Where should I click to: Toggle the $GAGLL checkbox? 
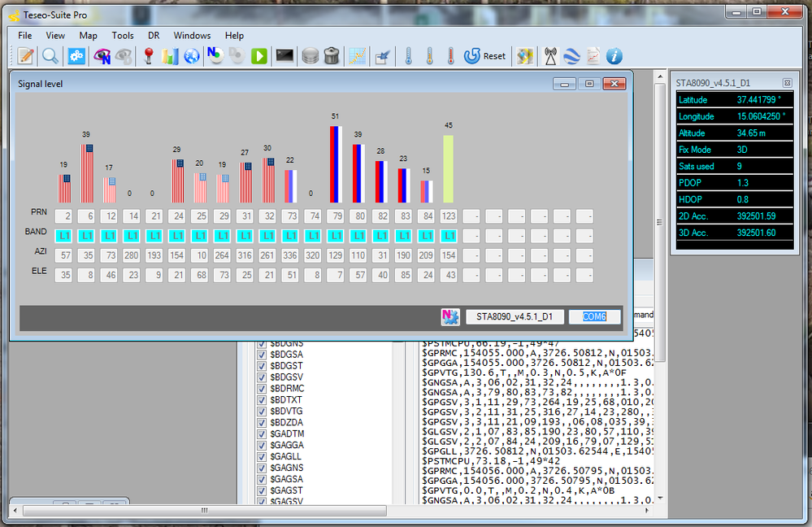262,456
